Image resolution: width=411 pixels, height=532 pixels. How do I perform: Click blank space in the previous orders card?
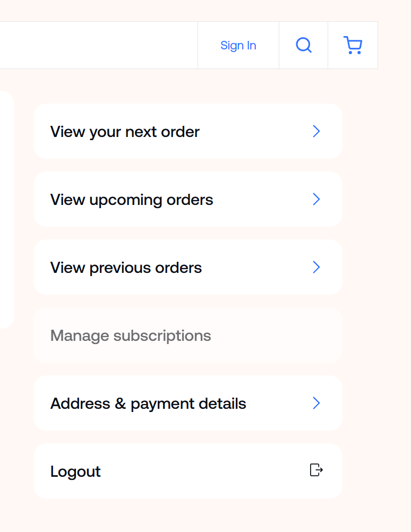[x=255, y=268]
